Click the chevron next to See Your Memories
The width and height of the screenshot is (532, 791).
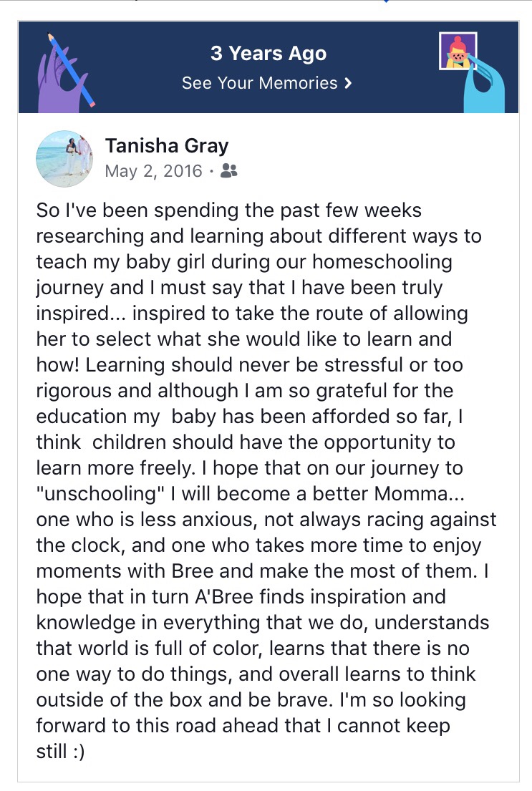348,83
